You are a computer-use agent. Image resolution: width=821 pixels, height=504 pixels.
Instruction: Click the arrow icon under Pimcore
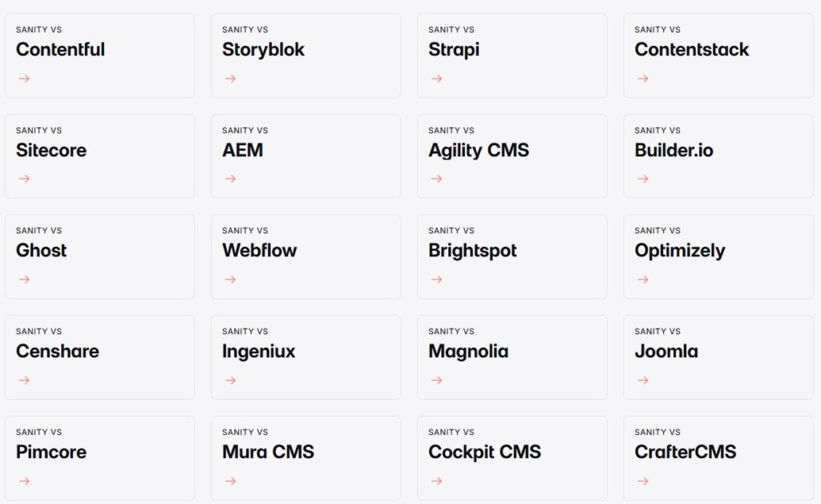24,481
